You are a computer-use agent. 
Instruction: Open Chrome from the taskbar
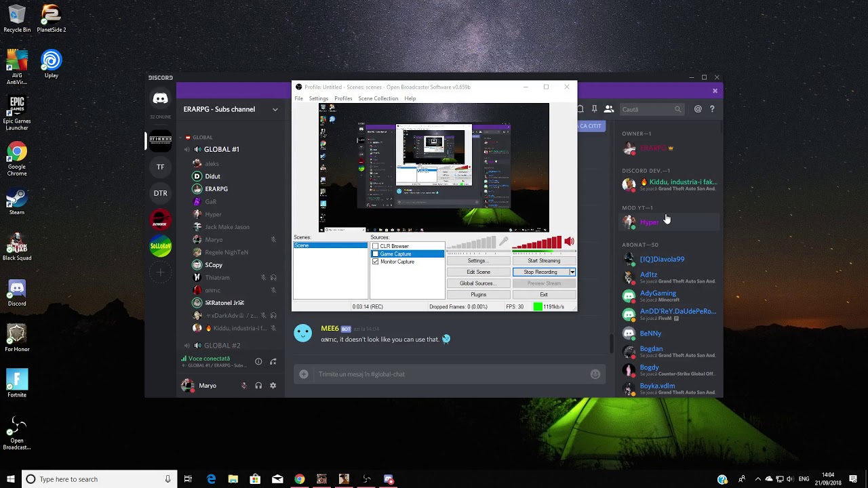pyautogui.click(x=299, y=479)
